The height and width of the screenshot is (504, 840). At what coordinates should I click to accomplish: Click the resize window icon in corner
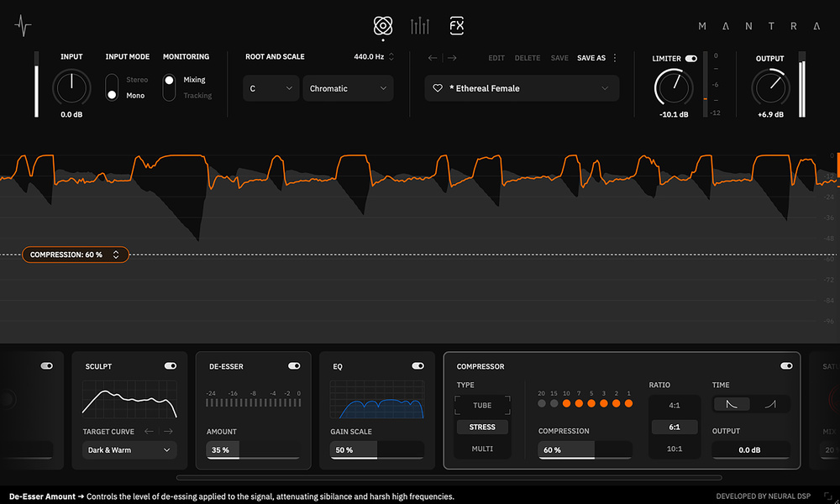tap(828, 496)
